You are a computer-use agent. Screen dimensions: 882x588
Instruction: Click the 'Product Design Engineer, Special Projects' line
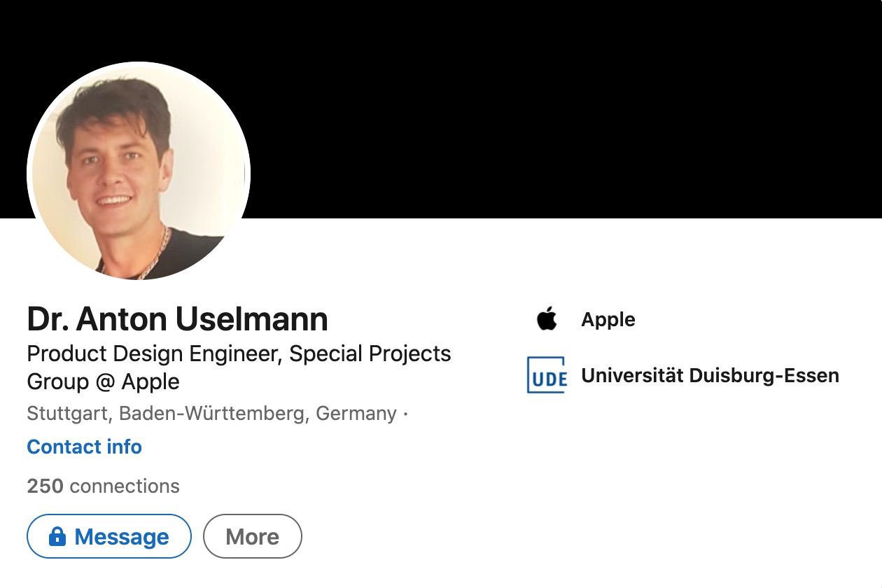point(239,353)
